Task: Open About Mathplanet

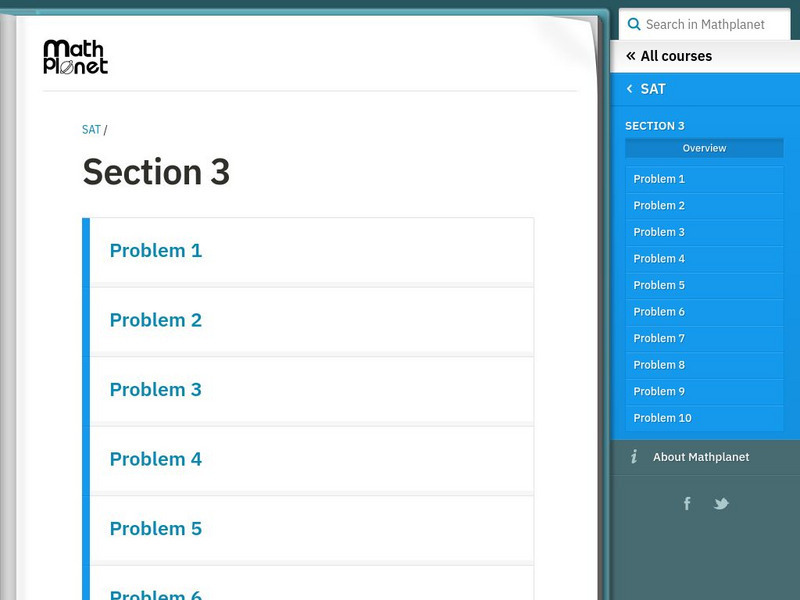Action: tap(705, 457)
